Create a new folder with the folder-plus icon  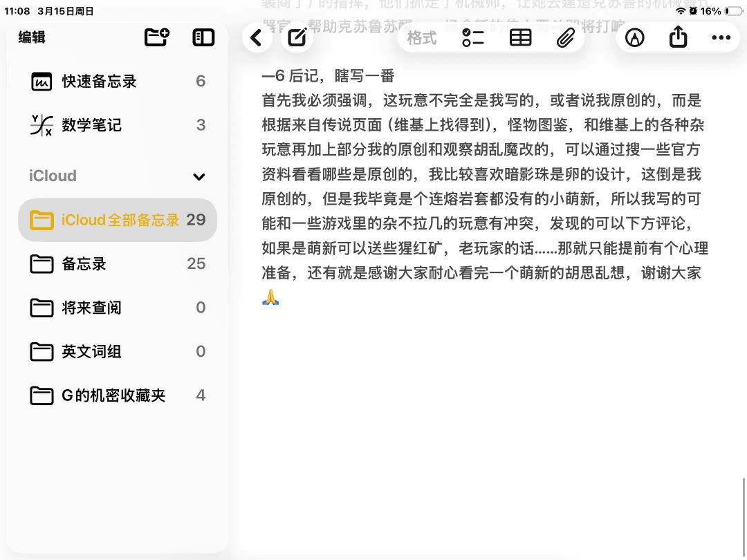point(157,37)
